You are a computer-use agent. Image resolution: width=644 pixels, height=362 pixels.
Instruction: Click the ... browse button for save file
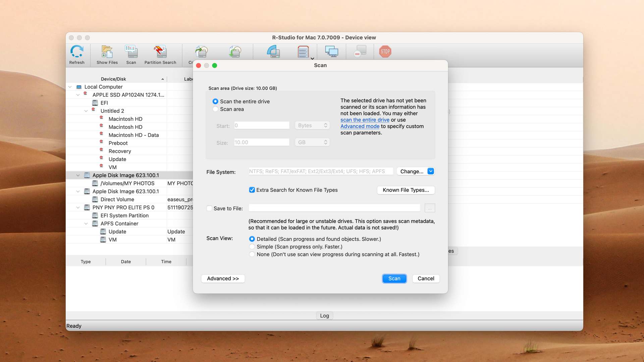(x=430, y=208)
